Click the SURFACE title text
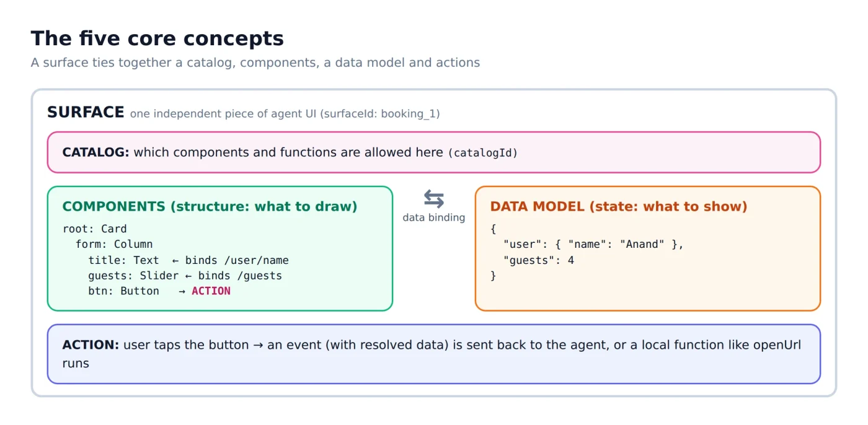The image size is (868, 425). pyautogui.click(x=86, y=112)
